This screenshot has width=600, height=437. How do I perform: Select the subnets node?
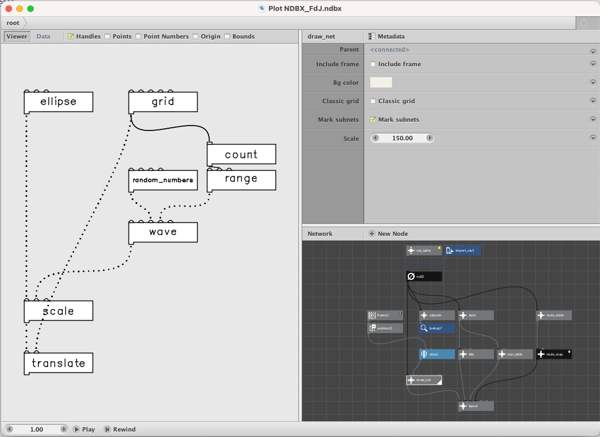[437, 315]
